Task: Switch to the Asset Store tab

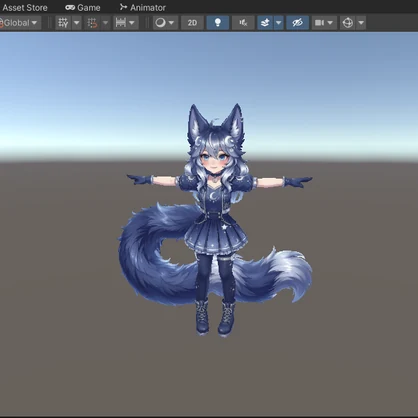Action: (x=25, y=7)
